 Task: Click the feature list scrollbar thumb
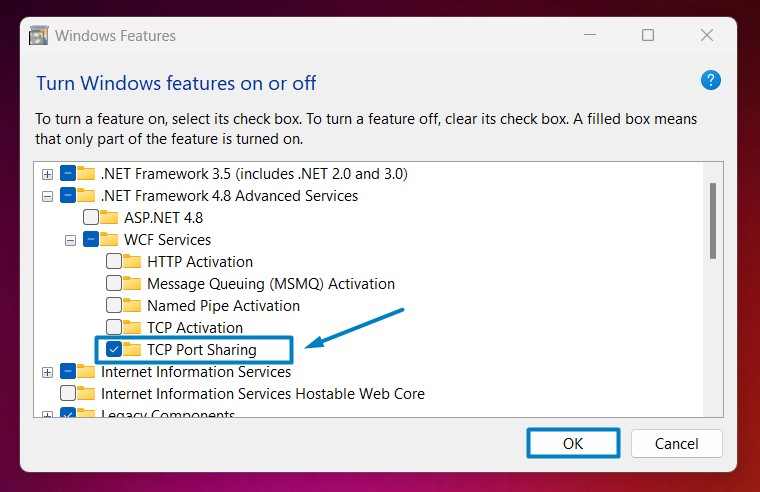tap(712, 221)
